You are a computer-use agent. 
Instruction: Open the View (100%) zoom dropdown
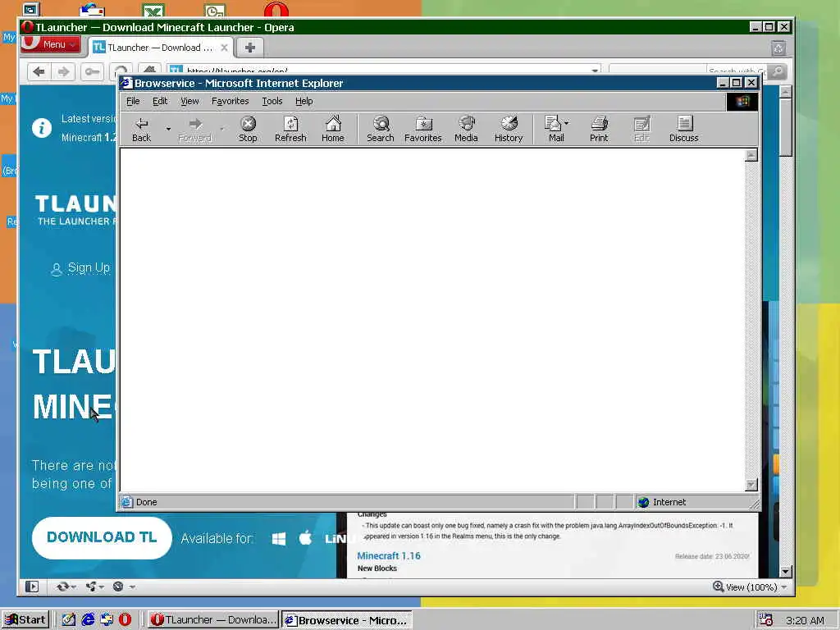(750, 587)
